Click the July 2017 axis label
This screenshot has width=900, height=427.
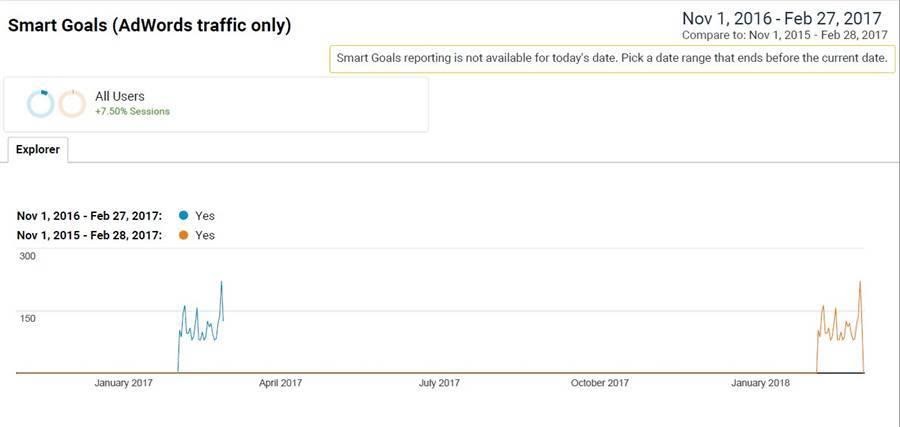439,383
